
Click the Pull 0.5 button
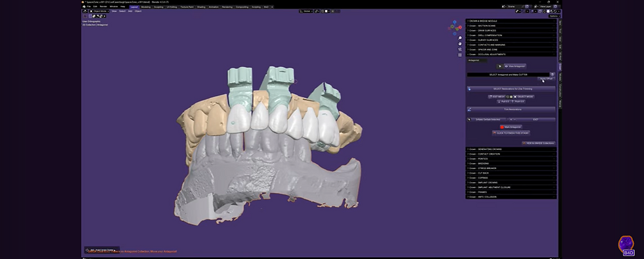[503, 101]
